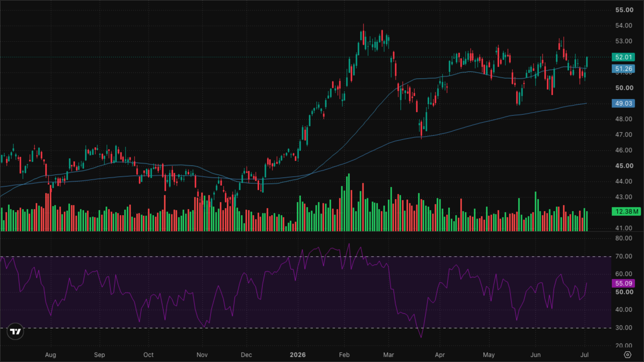The width and height of the screenshot is (644, 362).
Task: Select the 51.26 moving average label
Action: pos(623,69)
